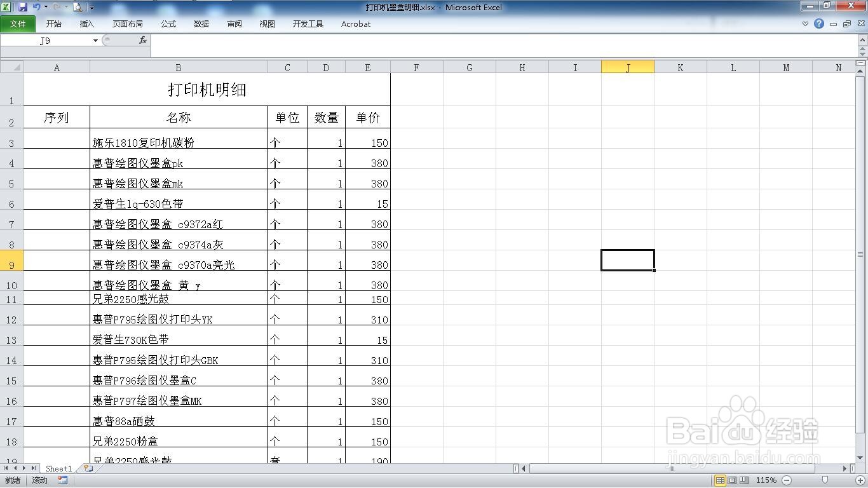This screenshot has height=488, width=868.
Task: Select column B header
Action: point(179,67)
